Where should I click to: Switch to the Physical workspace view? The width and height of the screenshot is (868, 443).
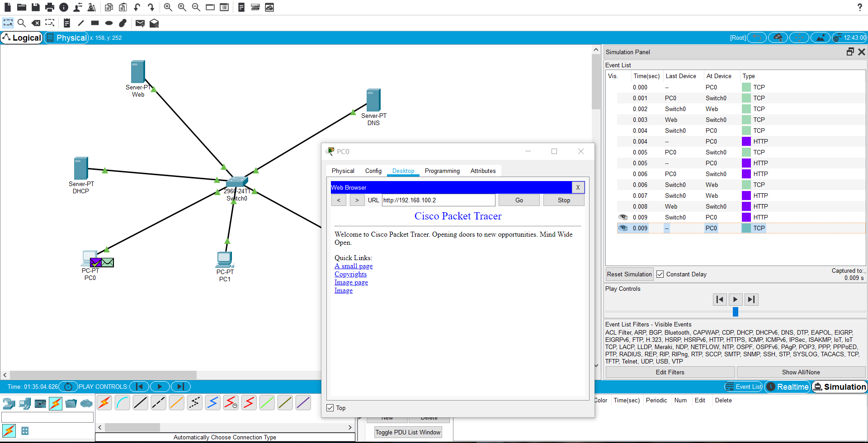coord(66,37)
